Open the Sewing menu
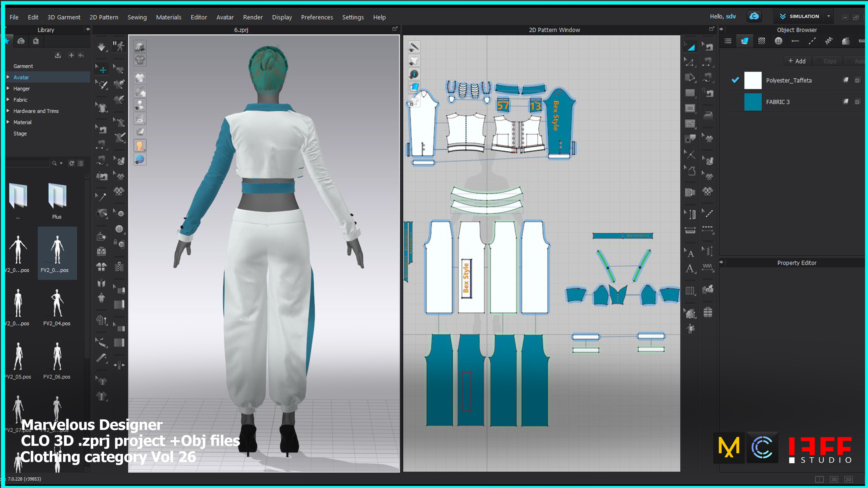This screenshot has height=488, width=868. [137, 17]
